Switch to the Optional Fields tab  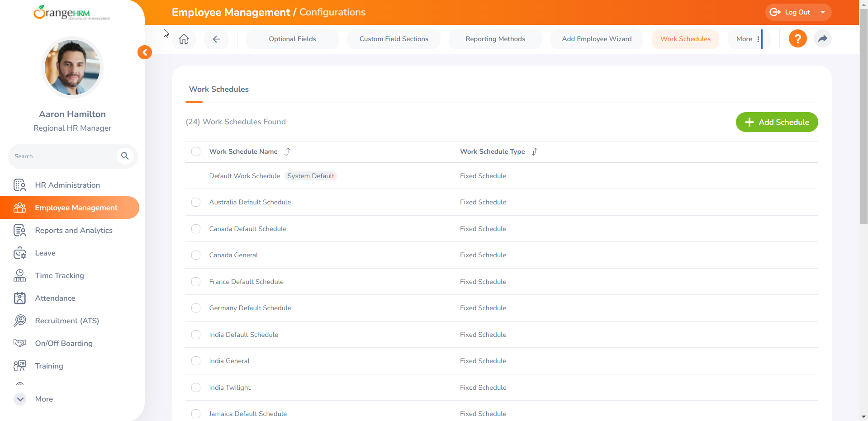point(292,39)
